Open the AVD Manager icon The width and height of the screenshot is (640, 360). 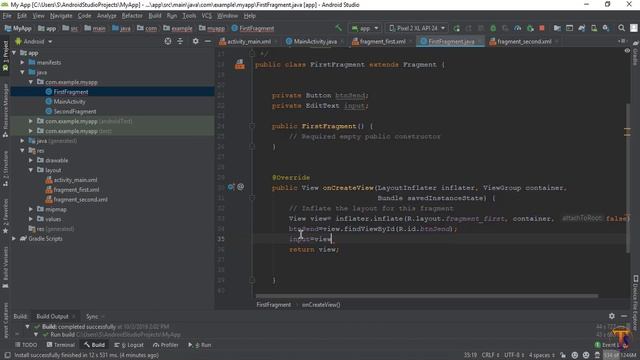[x=594, y=28]
